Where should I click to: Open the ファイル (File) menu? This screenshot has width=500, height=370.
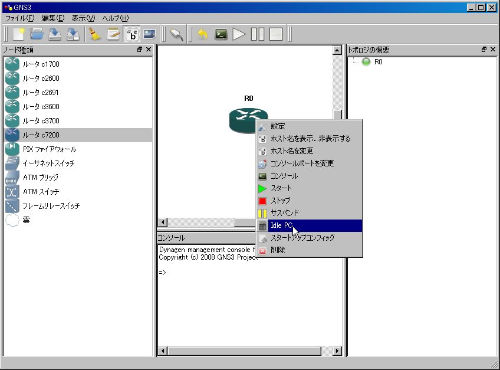click(20, 18)
